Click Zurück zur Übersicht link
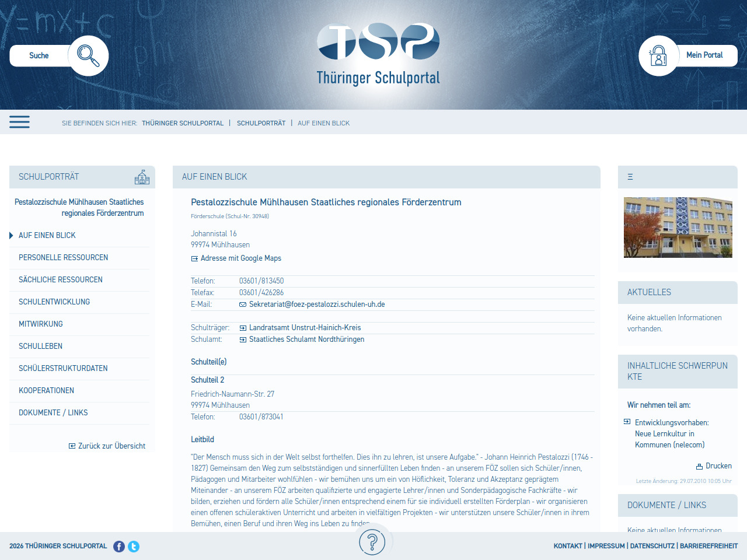 111,446
